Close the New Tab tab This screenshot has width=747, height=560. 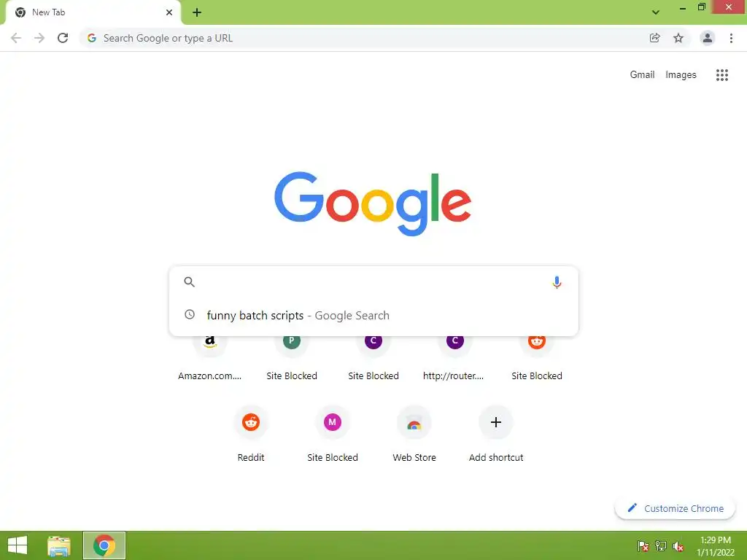[x=169, y=12]
